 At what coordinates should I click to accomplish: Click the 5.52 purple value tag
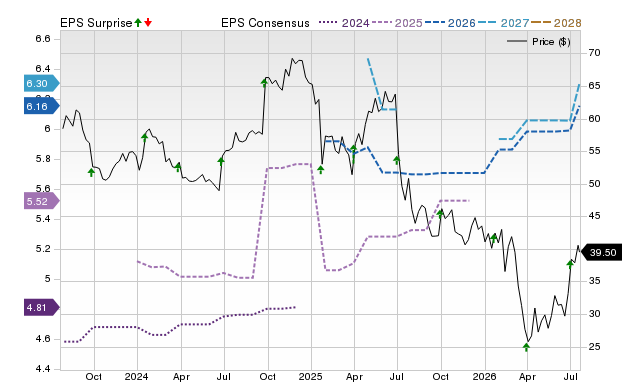point(42,201)
